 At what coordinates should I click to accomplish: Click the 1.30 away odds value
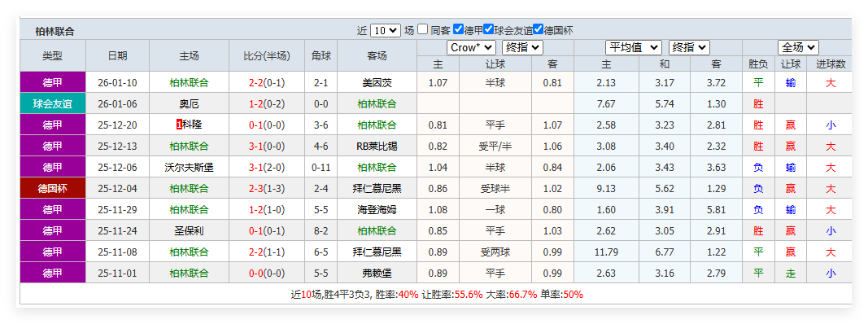(x=717, y=104)
